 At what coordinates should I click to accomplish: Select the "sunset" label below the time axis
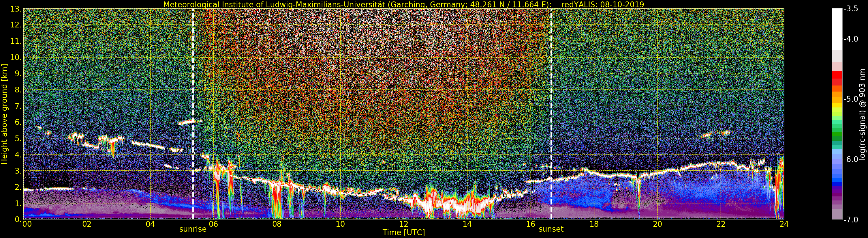coord(551,229)
